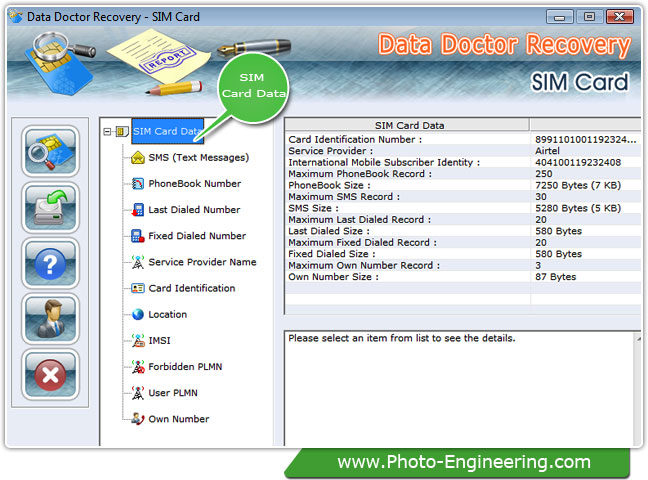648x480 pixels.
Task: Click the Fixed Dialed Size row label
Action: coord(332,254)
